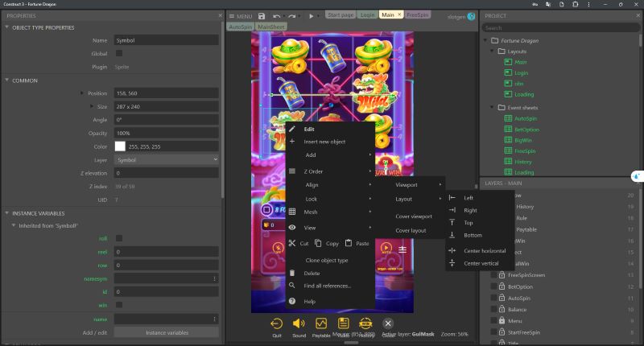Align Left using the submenu entry
Viewport: 644px width, 346px height.
coord(480,198)
